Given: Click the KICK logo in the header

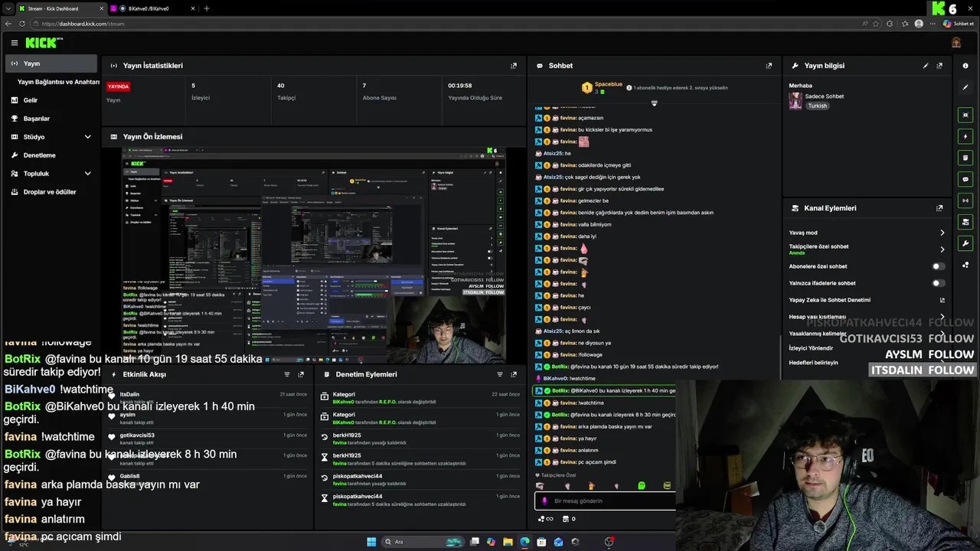Looking at the screenshot, I should coord(44,43).
